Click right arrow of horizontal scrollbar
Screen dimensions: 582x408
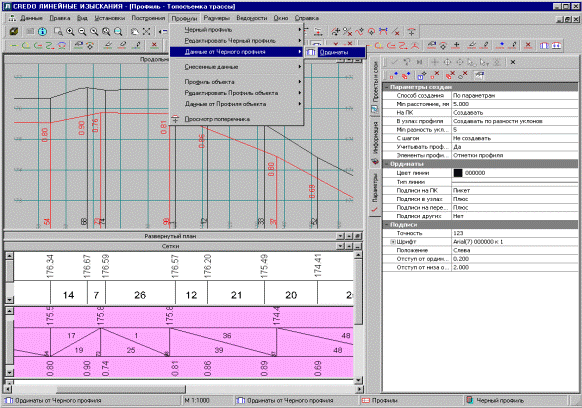[x=359, y=389]
